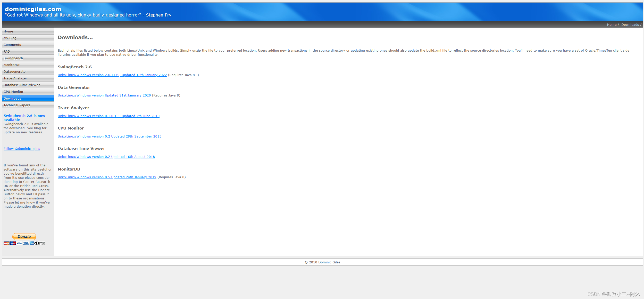Open Home in the sidebar menu
The image size is (644, 299).
(8, 31)
